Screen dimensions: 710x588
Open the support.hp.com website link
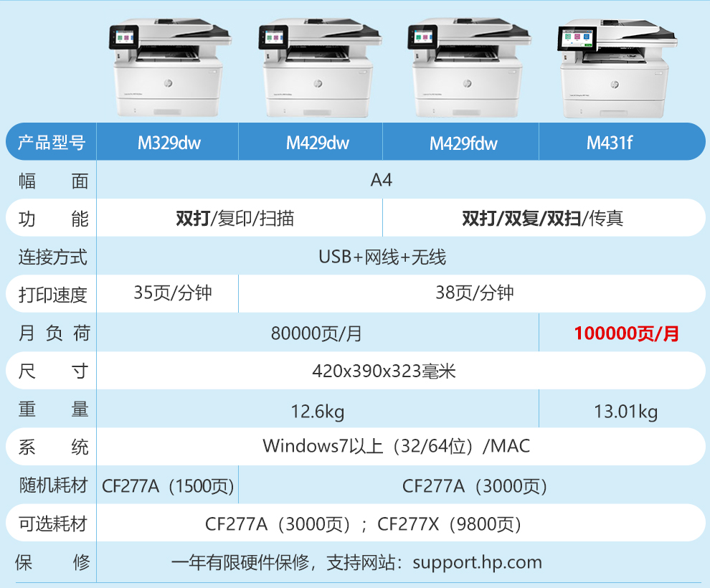pyautogui.click(x=477, y=562)
